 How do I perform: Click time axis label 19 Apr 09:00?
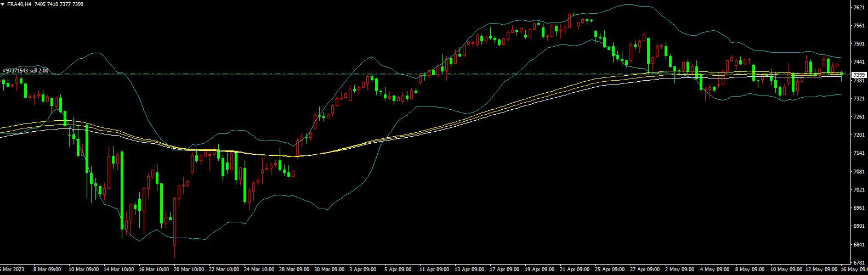click(540, 270)
